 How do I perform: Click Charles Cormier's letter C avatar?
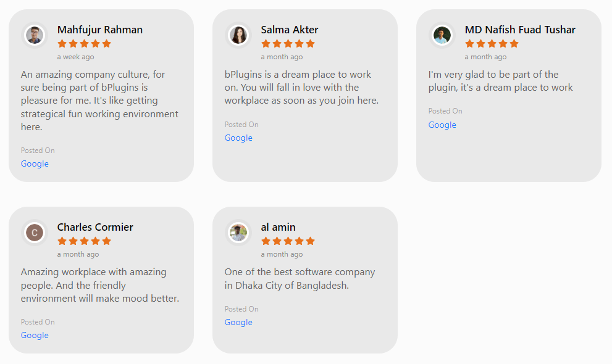click(x=35, y=233)
